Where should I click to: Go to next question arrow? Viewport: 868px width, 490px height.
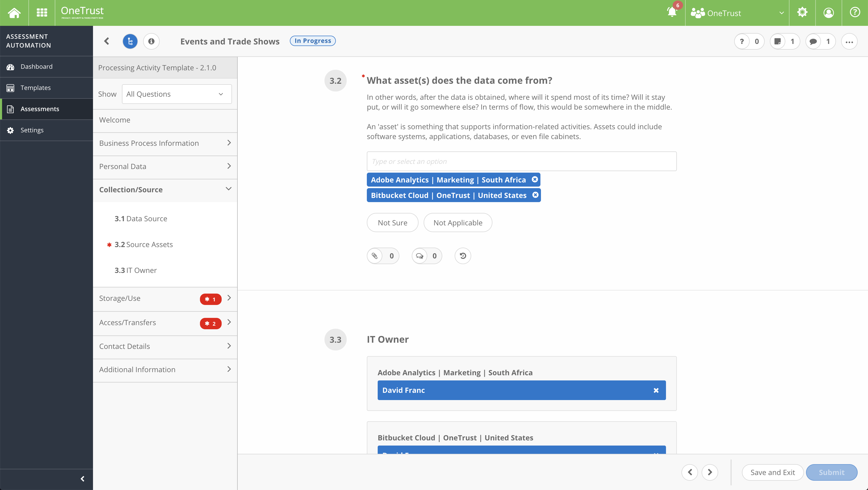[x=710, y=472]
